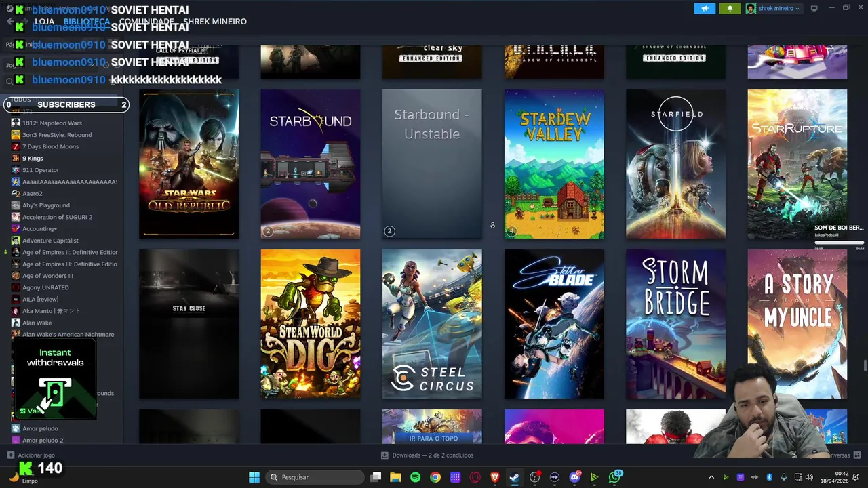This screenshot has height=488, width=868.
Task: Open the Starbound game cover
Action: [x=311, y=164]
